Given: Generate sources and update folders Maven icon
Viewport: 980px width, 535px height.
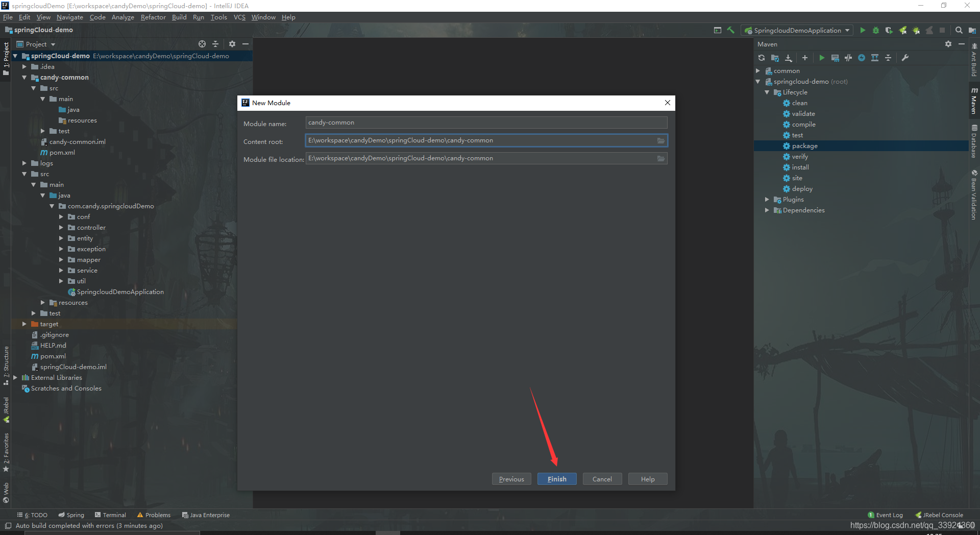Looking at the screenshot, I should click(775, 58).
